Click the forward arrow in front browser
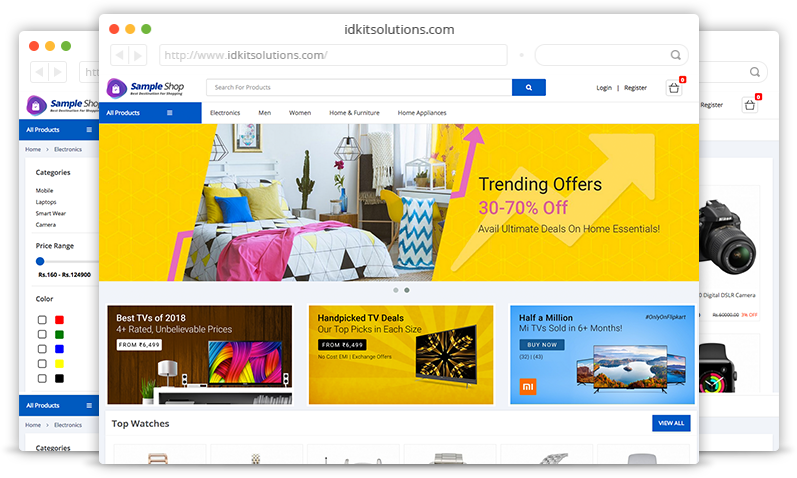Viewport: 797px width, 478px height. click(138, 55)
